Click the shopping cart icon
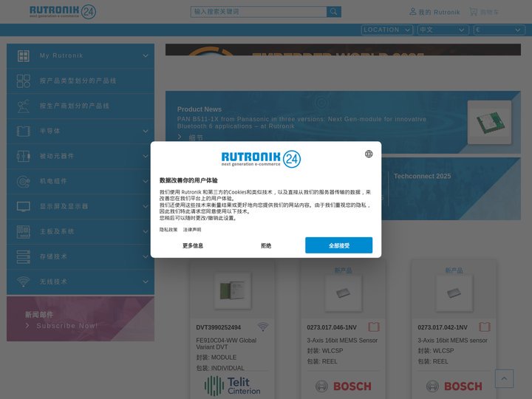Image resolution: width=532 pixels, height=399 pixels. pos(473,12)
